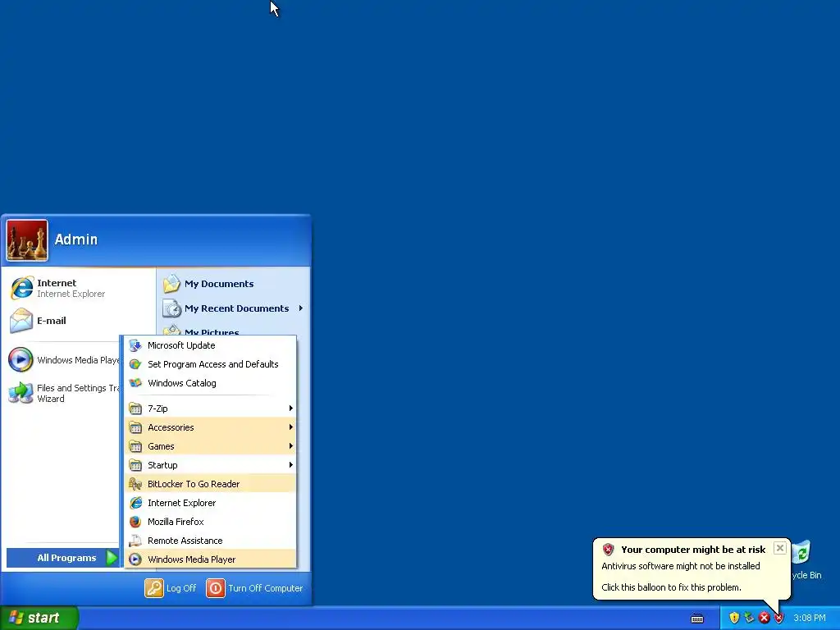Click the 3:08 PM clock
The image size is (840, 630).
click(x=810, y=618)
